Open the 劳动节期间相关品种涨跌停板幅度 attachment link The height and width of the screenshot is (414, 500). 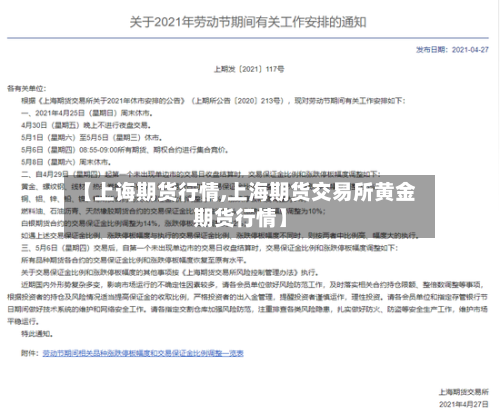point(143,353)
